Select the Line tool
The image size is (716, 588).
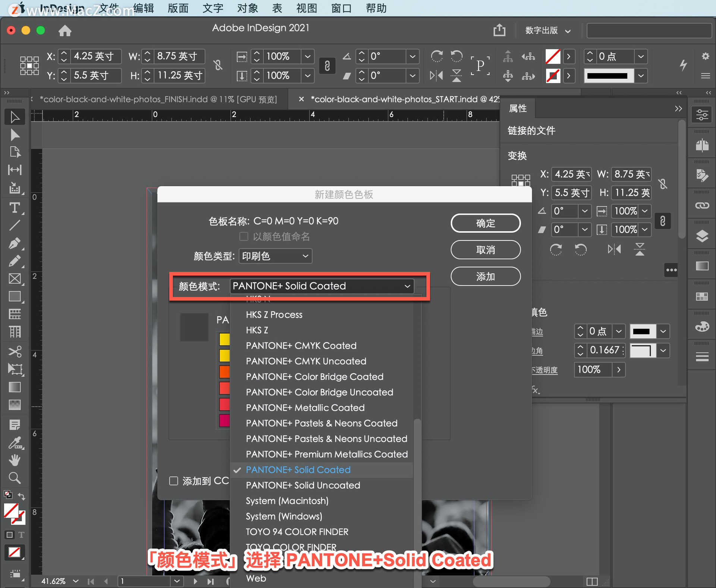tap(15, 225)
